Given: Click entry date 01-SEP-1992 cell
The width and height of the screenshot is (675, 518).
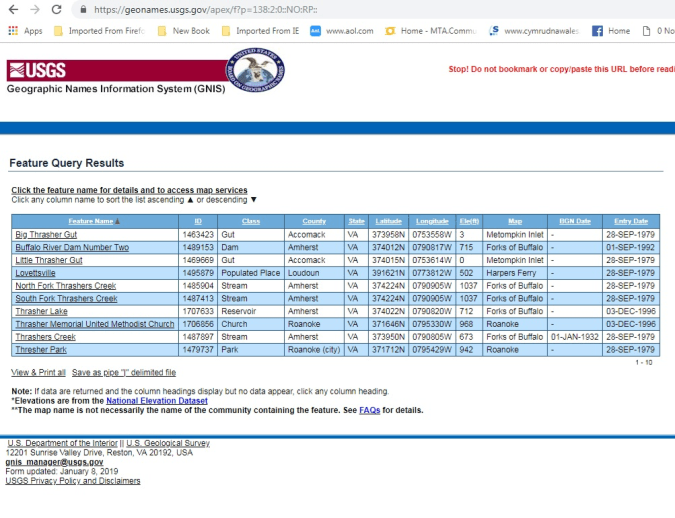Looking at the screenshot, I should (631, 248).
